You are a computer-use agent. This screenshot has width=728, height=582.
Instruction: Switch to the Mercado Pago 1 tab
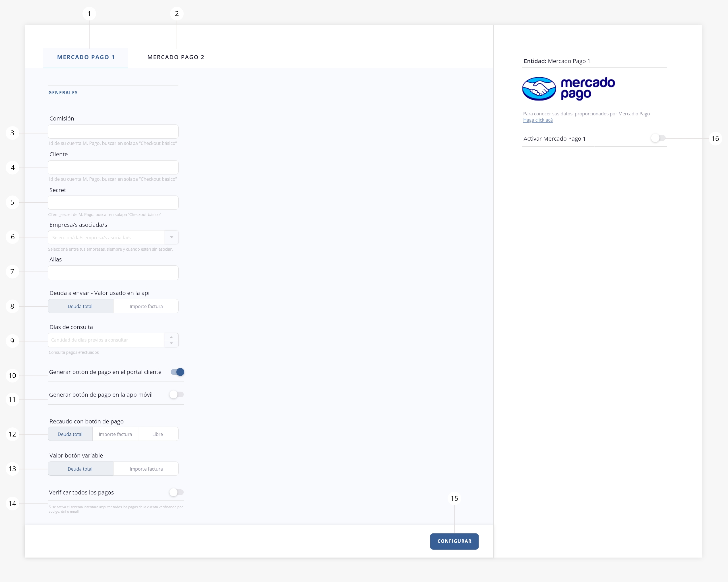tap(85, 57)
